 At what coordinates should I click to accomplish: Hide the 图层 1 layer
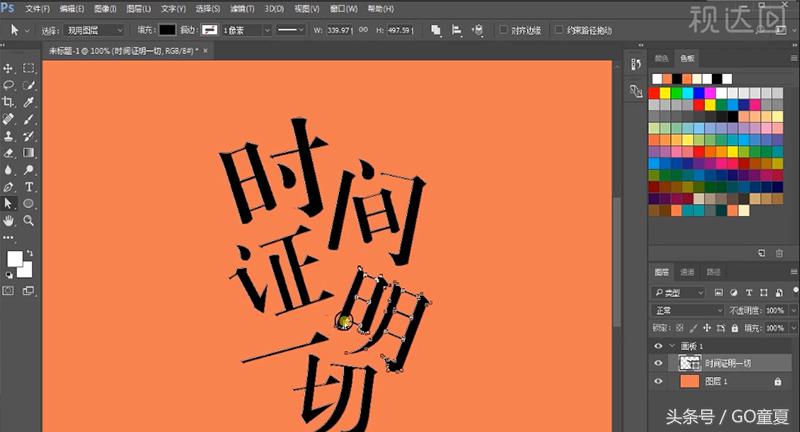tap(658, 381)
